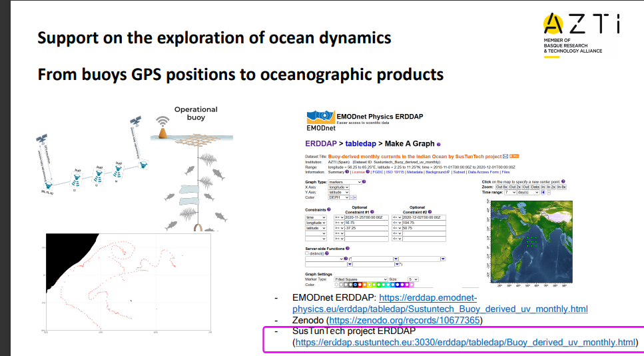Open the longitude constraint variable dropdown

click(x=316, y=223)
